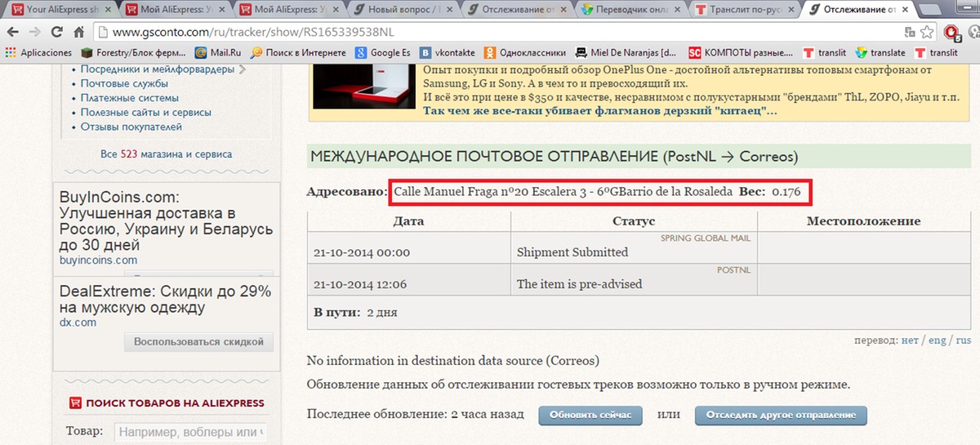This screenshot has width=980, height=445.
Task: Click the Отследить другое отправление button
Action: [781, 416]
